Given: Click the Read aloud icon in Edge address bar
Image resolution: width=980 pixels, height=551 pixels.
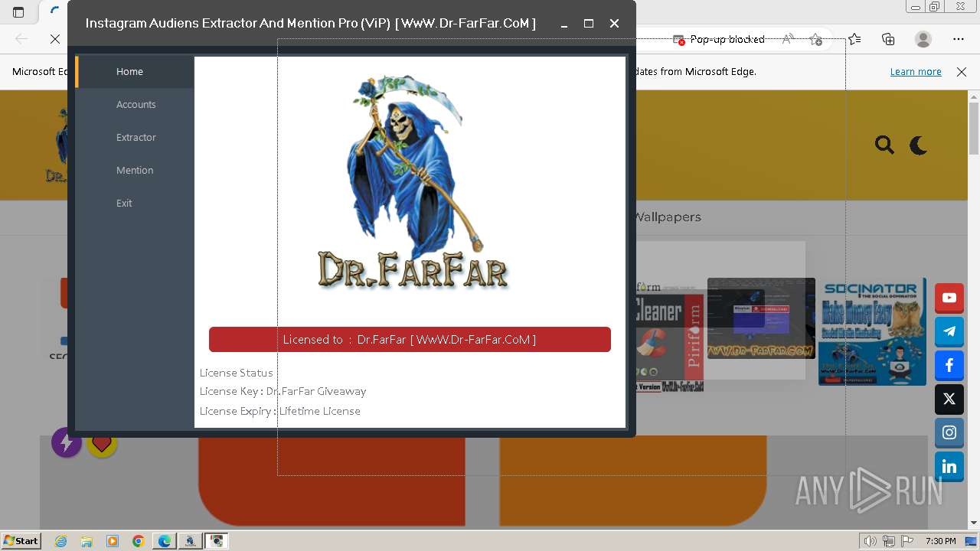Looking at the screenshot, I should pos(787,39).
